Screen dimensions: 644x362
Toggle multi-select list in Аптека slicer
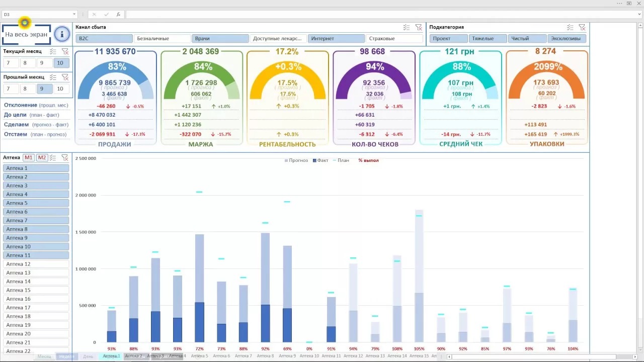coord(53,158)
